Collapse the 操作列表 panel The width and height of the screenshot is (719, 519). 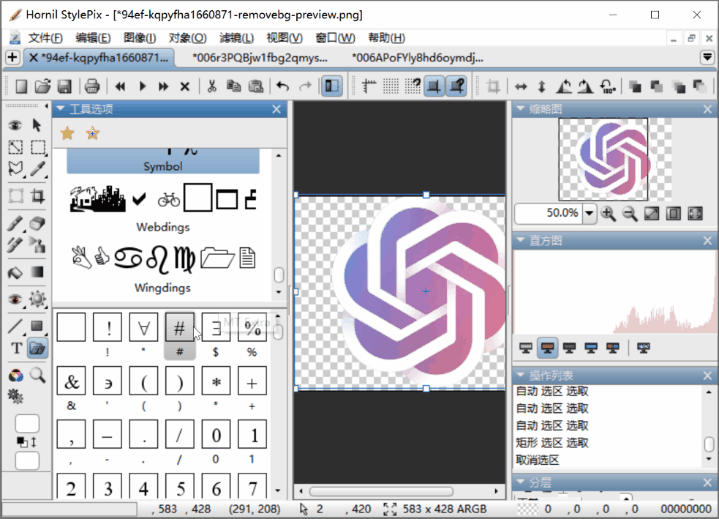click(520, 375)
